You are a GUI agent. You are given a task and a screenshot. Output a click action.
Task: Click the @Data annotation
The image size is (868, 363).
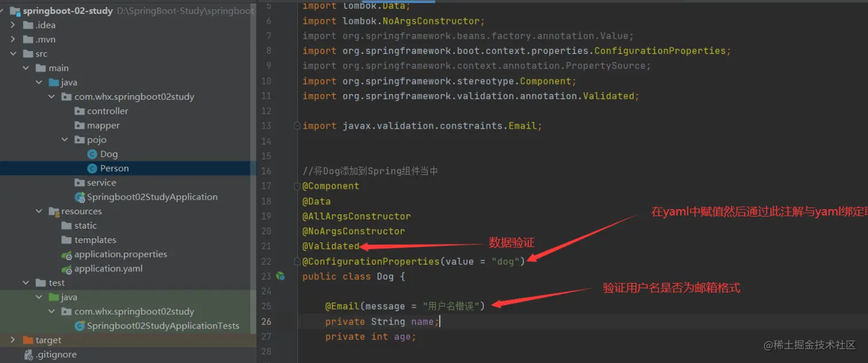pos(316,202)
